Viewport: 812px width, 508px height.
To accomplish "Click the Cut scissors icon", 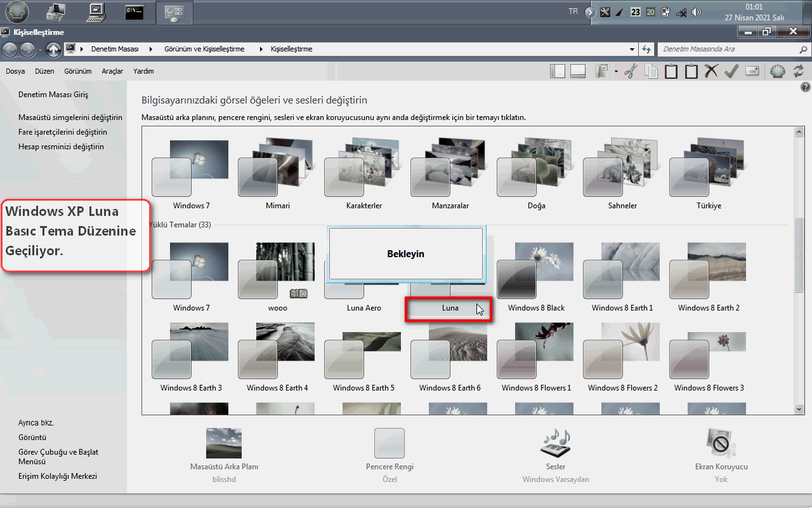I will tap(630, 71).
